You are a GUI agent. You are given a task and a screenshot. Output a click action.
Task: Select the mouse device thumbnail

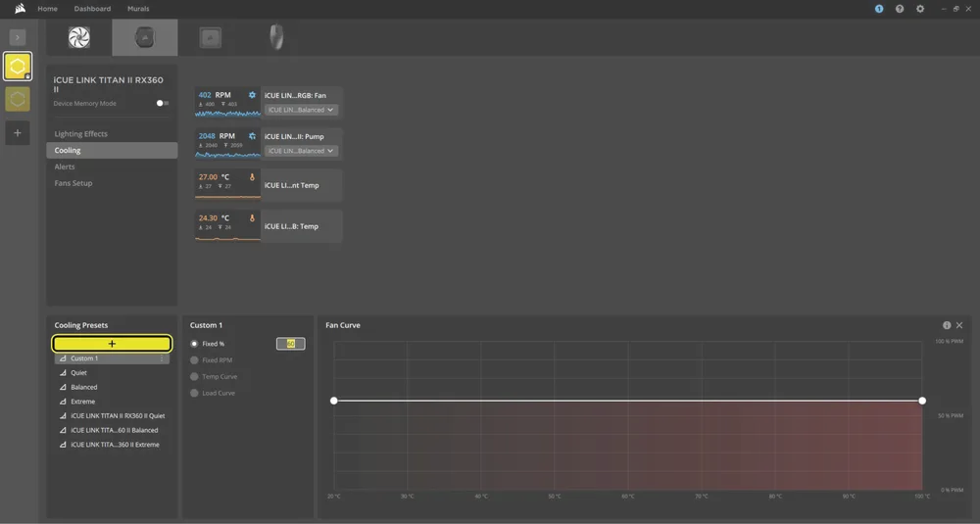click(x=276, y=37)
